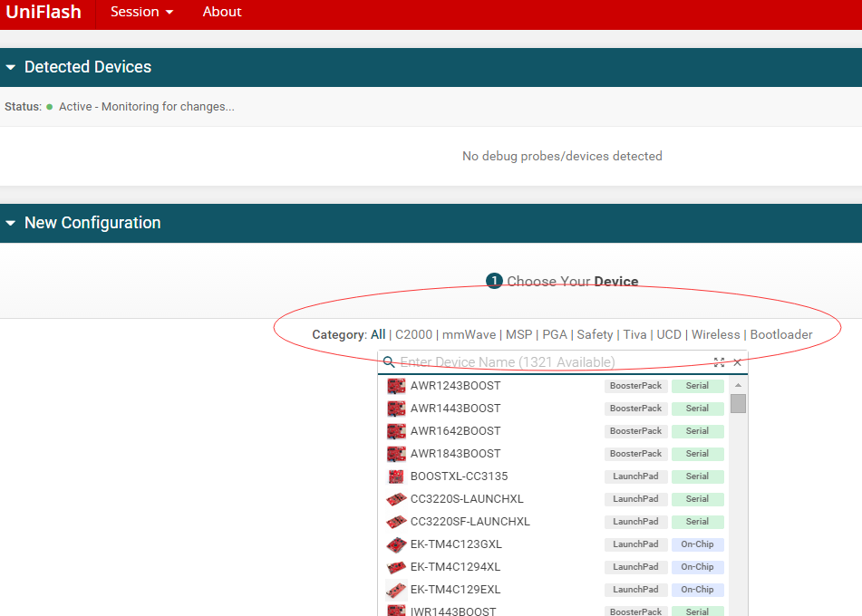Viewport: 862px width, 616px height.
Task: Expand the device list with fullscreen icon
Action: point(719,362)
